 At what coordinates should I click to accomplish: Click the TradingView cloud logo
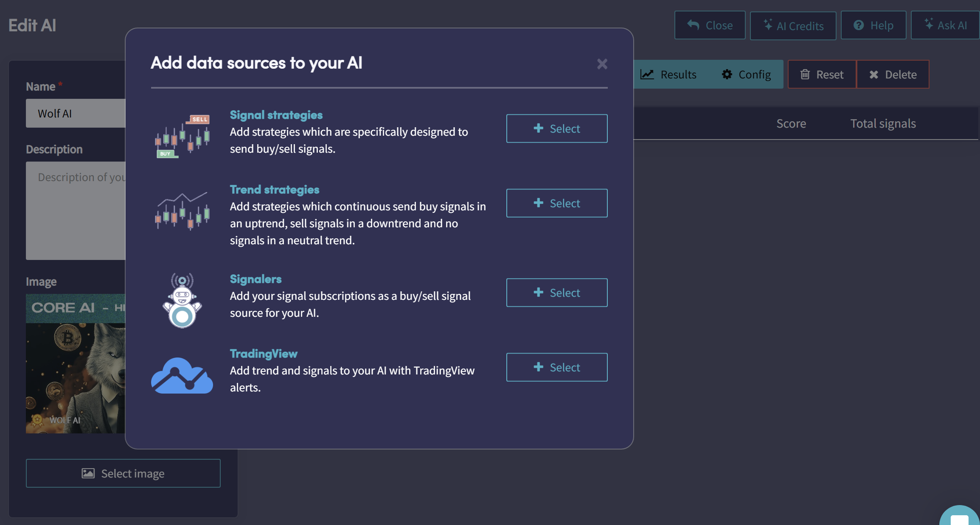[x=182, y=375]
